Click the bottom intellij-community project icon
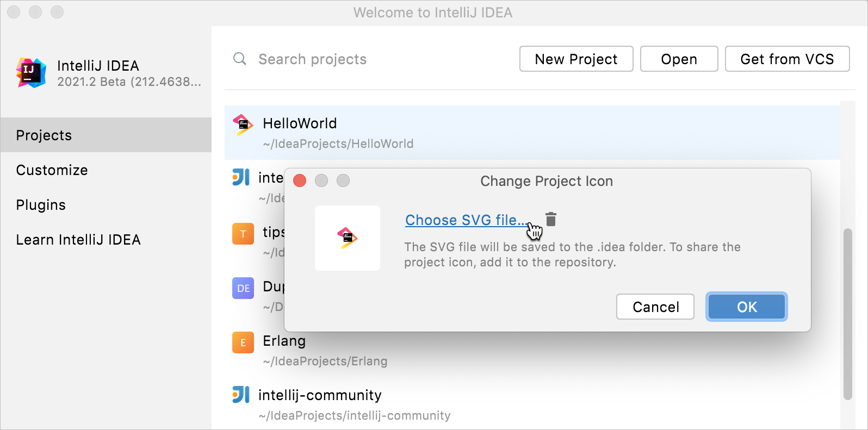868x430 pixels. pyautogui.click(x=241, y=395)
